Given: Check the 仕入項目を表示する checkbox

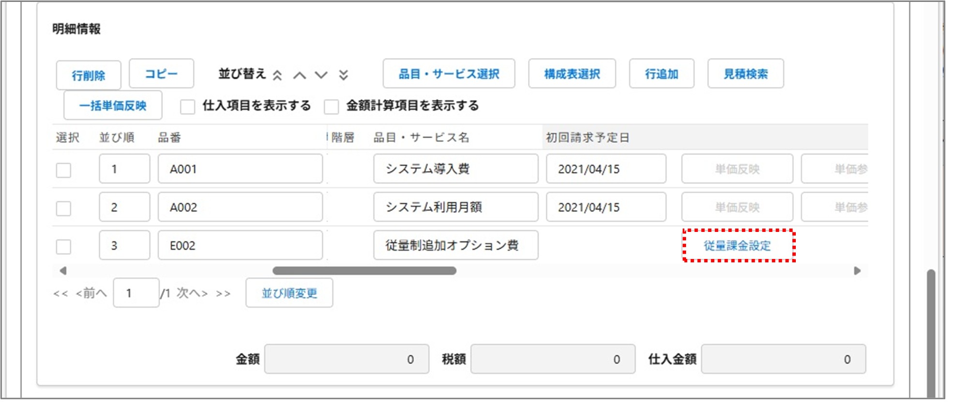Looking at the screenshot, I should pyautogui.click(x=188, y=106).
